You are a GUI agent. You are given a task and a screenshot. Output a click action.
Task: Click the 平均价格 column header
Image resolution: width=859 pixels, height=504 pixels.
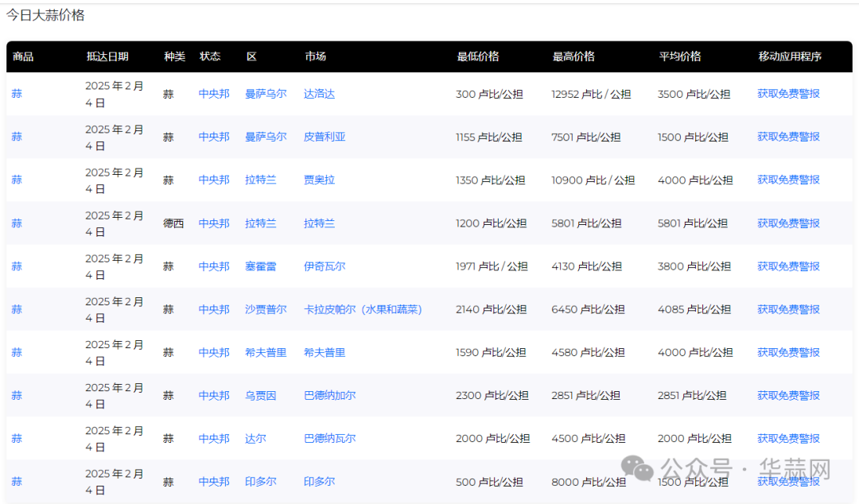(x=680, y=56)
